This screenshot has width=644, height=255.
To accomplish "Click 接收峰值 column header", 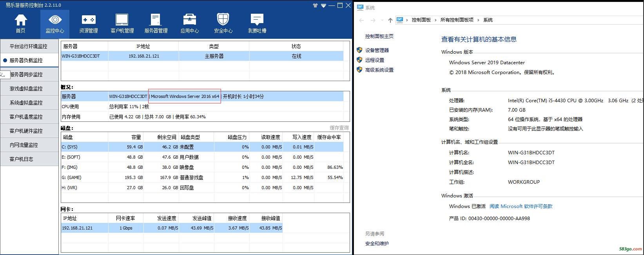I will [x=266, y=218].
